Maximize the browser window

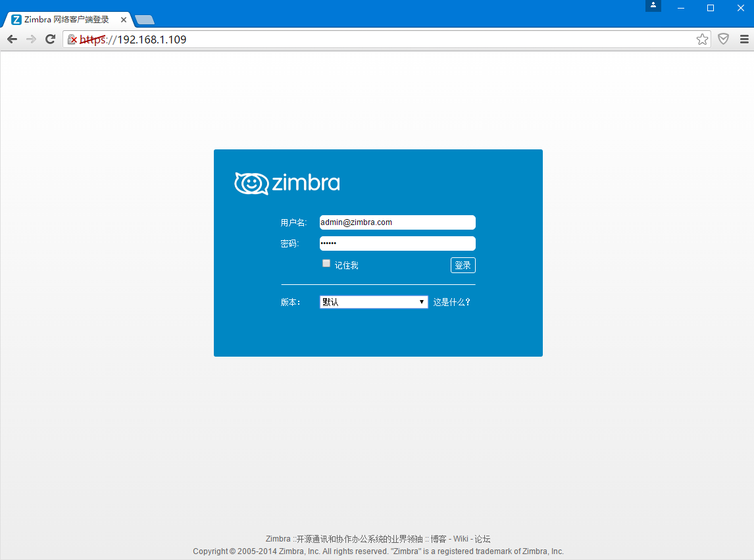(710, 8)
